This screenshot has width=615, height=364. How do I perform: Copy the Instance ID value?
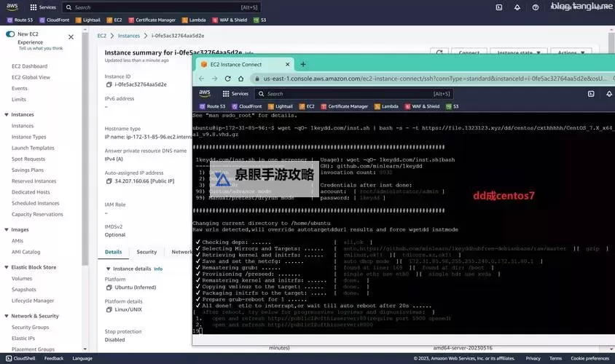(x=109, y=84)
